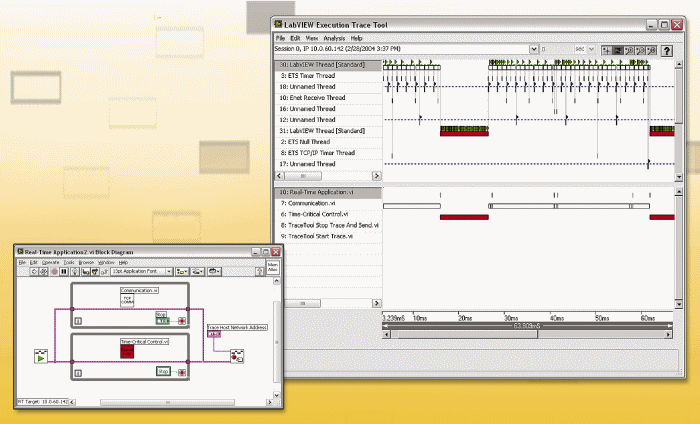This screenshot has height=424, width=700.
Task: Open the Window menu in Block Diagram
Action: tap(106, 262)
